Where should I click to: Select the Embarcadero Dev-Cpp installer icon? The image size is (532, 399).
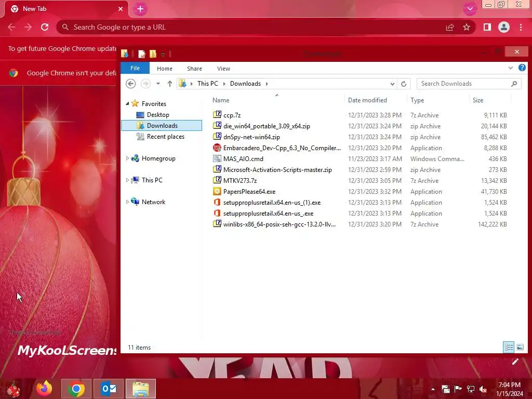click(217, 148)
